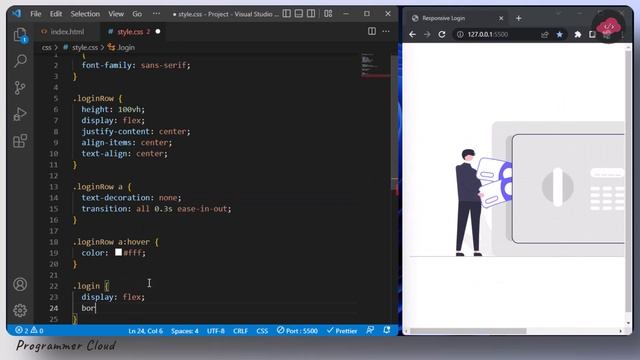
Task: Toggle browser side panel icon
Action: 592,34
